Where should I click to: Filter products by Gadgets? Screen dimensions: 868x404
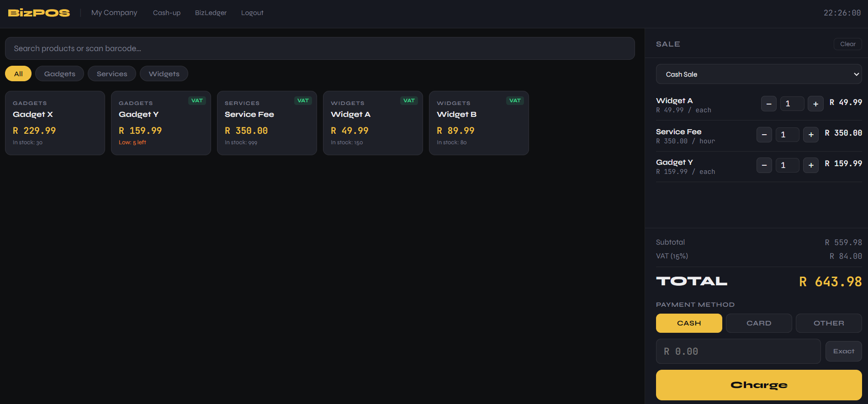pos(59,73)
